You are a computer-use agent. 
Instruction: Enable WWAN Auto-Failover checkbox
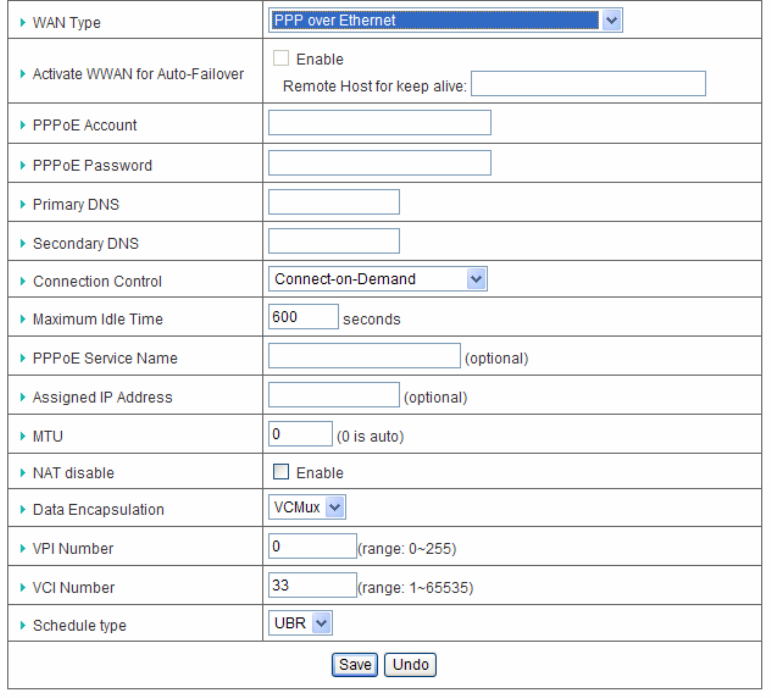(x=281, y=59)
